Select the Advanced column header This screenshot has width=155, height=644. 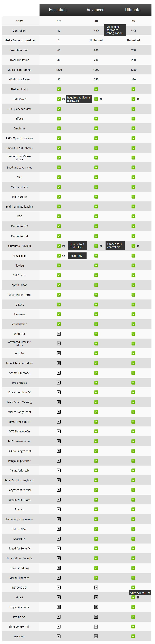pyautogui.click(x=96, y=10)
